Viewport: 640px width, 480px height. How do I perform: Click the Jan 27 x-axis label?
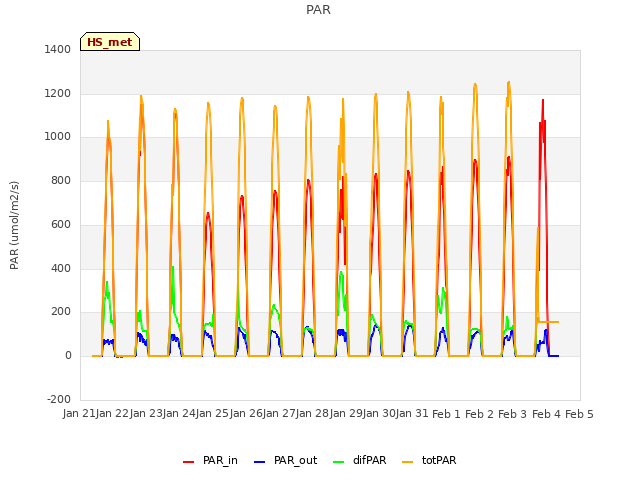click(x=279, y=413)
